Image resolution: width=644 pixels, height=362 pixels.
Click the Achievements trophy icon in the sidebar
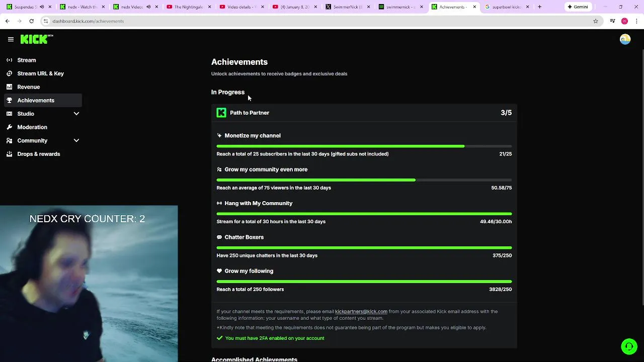tap(9, 100)
